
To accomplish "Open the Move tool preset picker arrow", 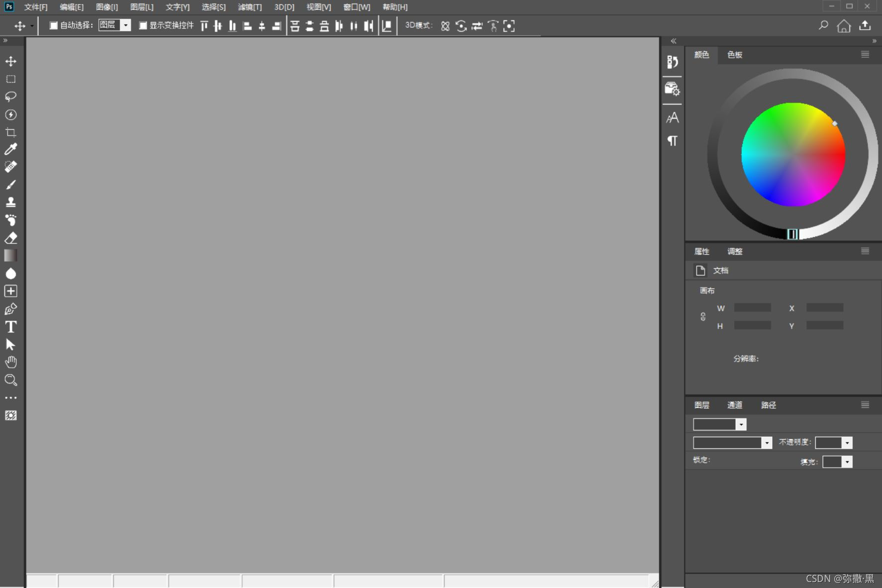I will click(x=32, y=26).
